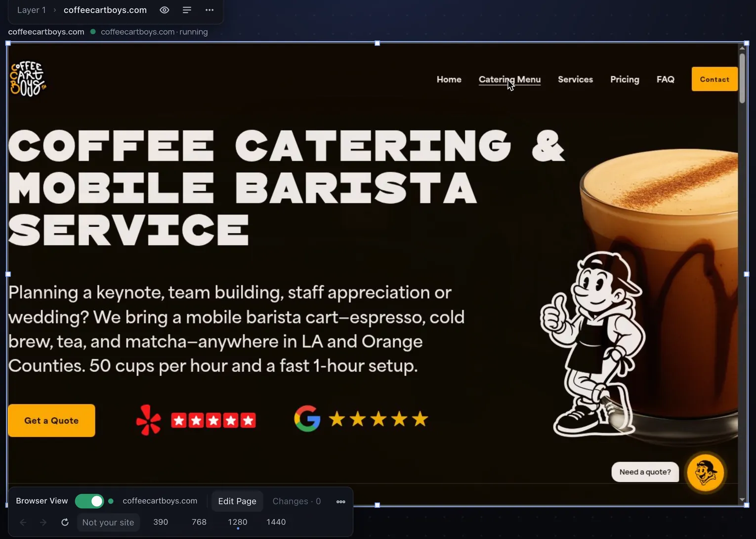Click the browser forward arrow
Image resolution: width=756 pixels, height=539 pixels.
point(43,522)
